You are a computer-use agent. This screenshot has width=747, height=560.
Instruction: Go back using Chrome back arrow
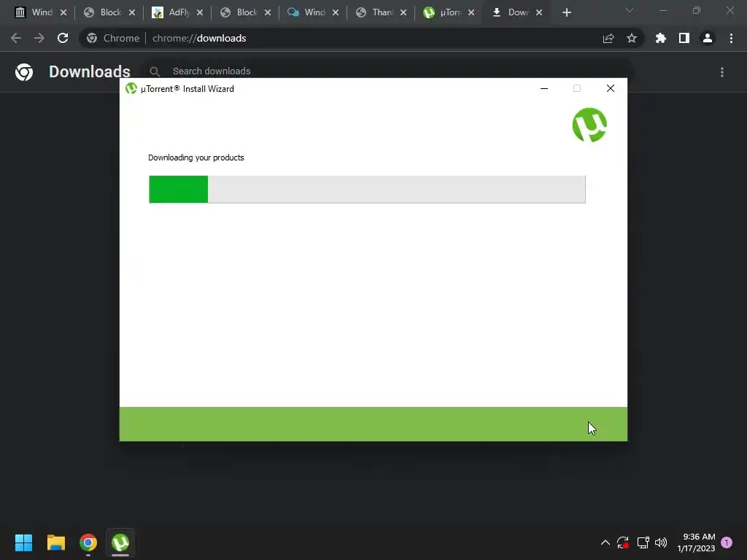point(16,38)
